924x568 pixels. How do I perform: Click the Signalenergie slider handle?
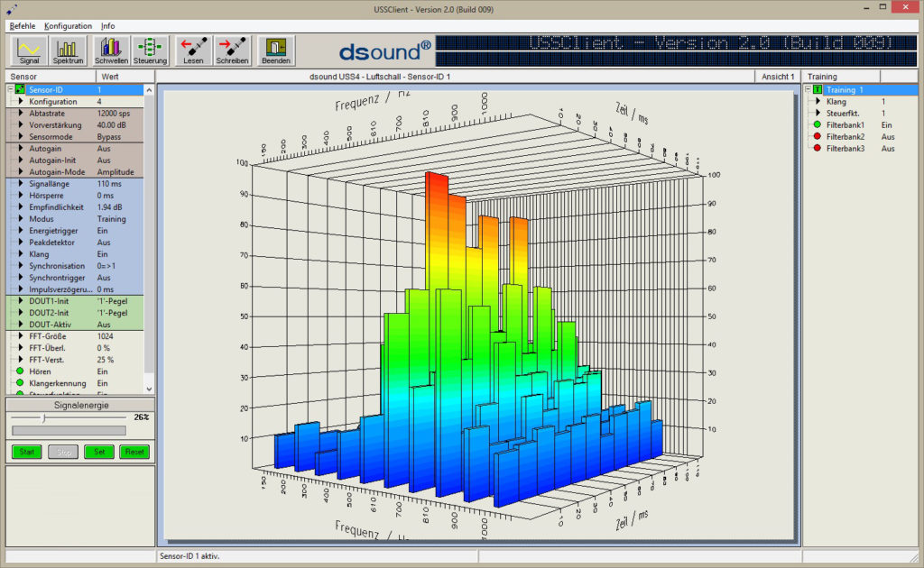pyautogui.click(x=43, y=418)
